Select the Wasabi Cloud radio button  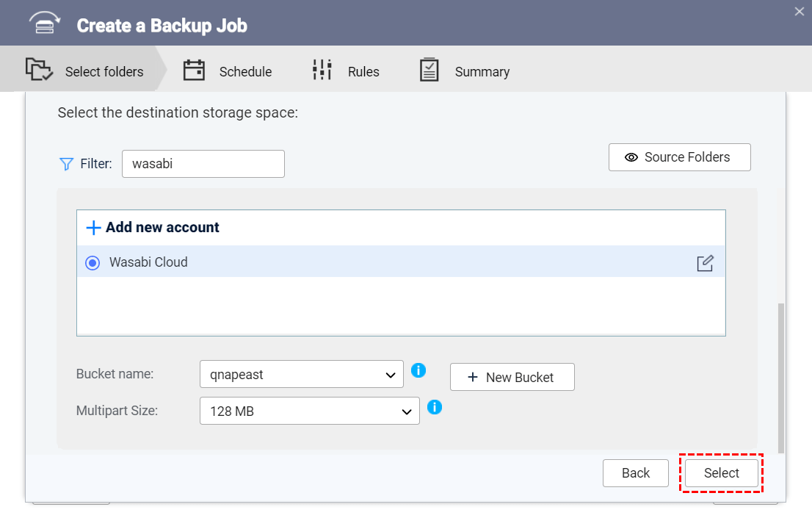(93, 263)
